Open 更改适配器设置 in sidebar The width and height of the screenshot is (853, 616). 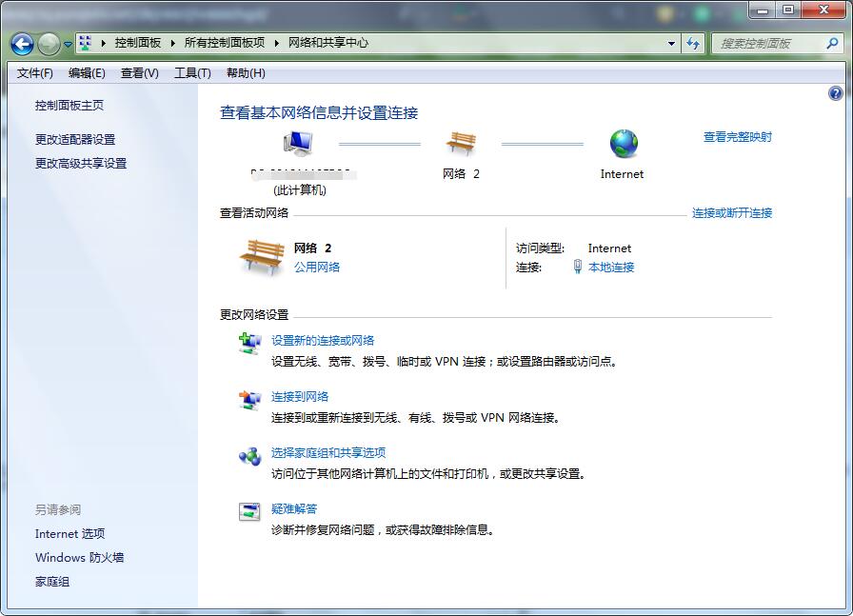pos(75,139)
